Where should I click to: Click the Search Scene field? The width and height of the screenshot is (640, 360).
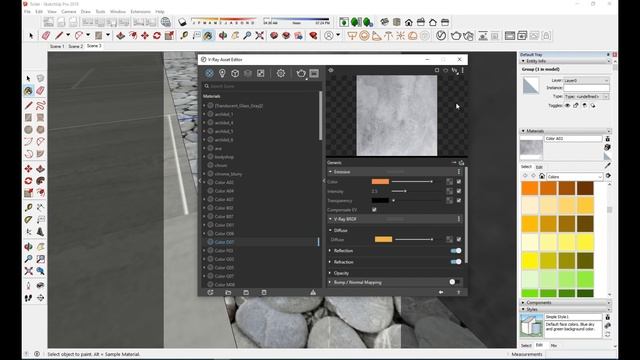point(262,86)
